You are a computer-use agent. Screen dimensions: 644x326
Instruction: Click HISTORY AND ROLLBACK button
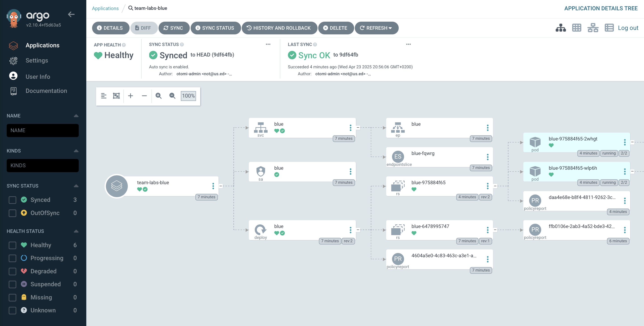[x=279, y=28]
